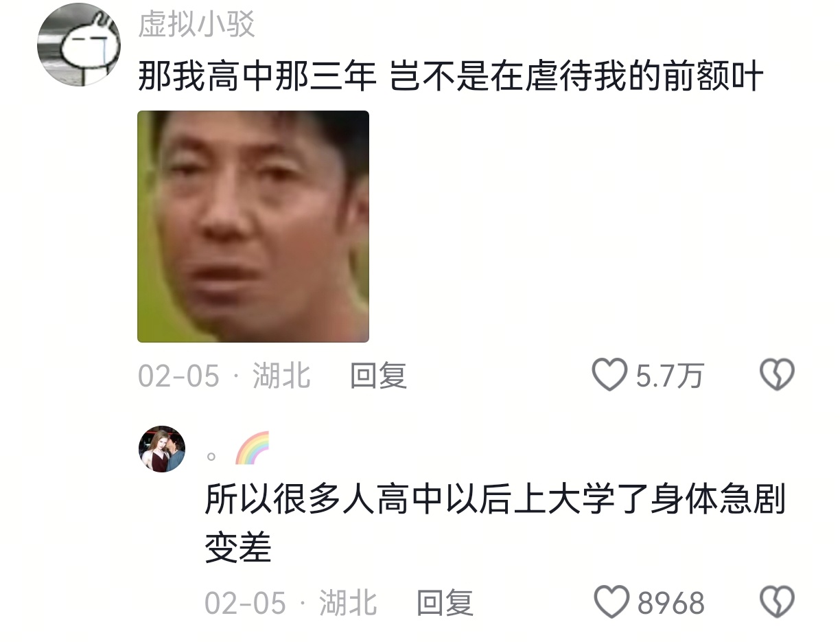
Task: Tap the 5.7万 like count
Action: (670, 376)
